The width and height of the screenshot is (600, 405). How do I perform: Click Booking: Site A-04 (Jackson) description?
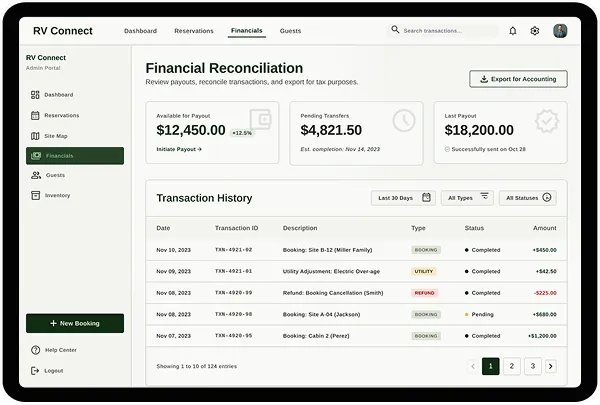pyautogui.click(x=321, y=314)
